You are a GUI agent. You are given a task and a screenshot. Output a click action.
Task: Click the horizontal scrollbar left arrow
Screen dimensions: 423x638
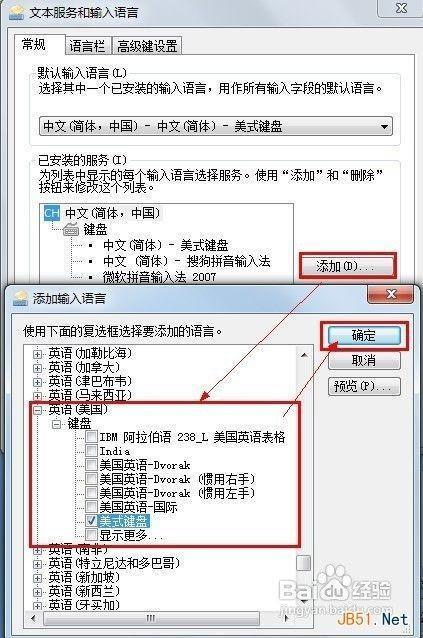point(33,618)
